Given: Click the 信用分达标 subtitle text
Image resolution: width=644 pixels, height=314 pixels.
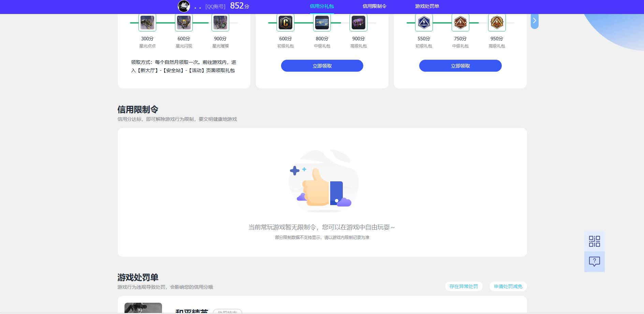Looking at the screenshot, I should click(x=177, y=119).
